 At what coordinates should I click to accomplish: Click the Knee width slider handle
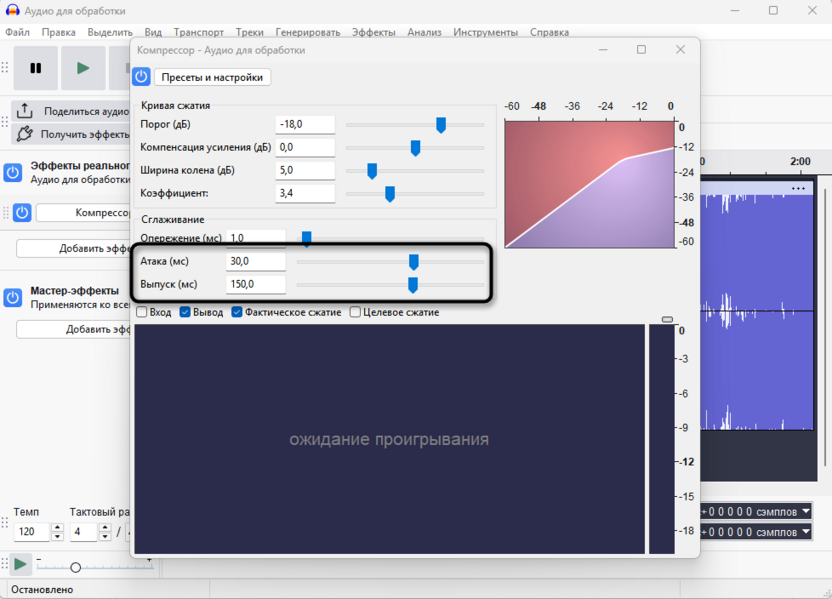[372, 171]
